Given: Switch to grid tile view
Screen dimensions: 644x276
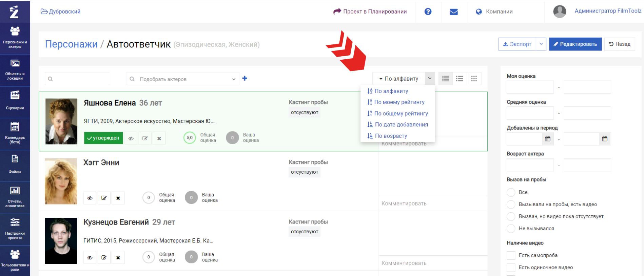Looking at the screenshot, I should click(x=474, y=79).
